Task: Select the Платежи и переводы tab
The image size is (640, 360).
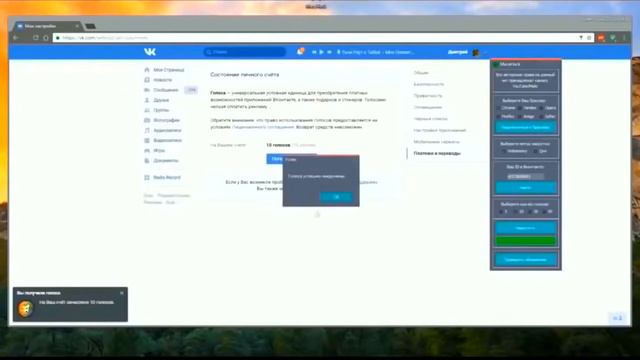Action: pyautogui.click(x=437, y=153)
